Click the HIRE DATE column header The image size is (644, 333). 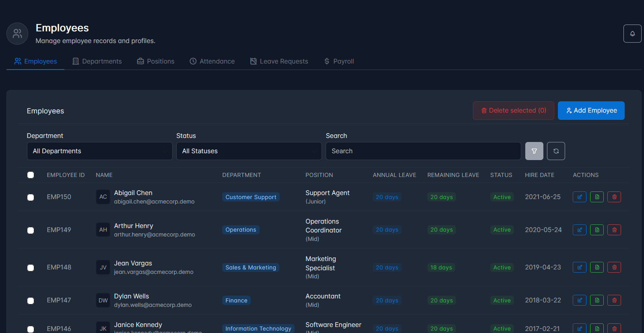coord(539,175)
